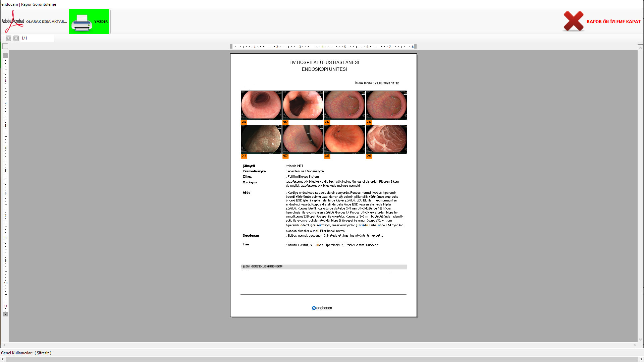Screen dimensions: 644x362
Task: Click the bottom window scrollbar left arrow
Action: tap(3, 359)
